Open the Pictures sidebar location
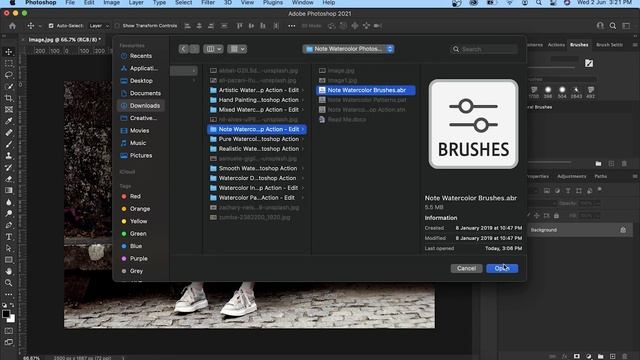 point(141,156)
